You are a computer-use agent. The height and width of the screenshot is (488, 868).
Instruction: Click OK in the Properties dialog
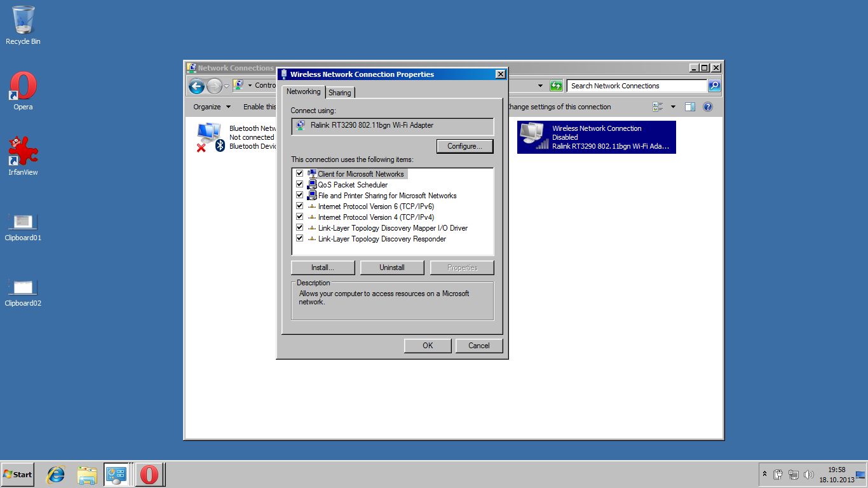pyautogui.click(x=428, y=346)
